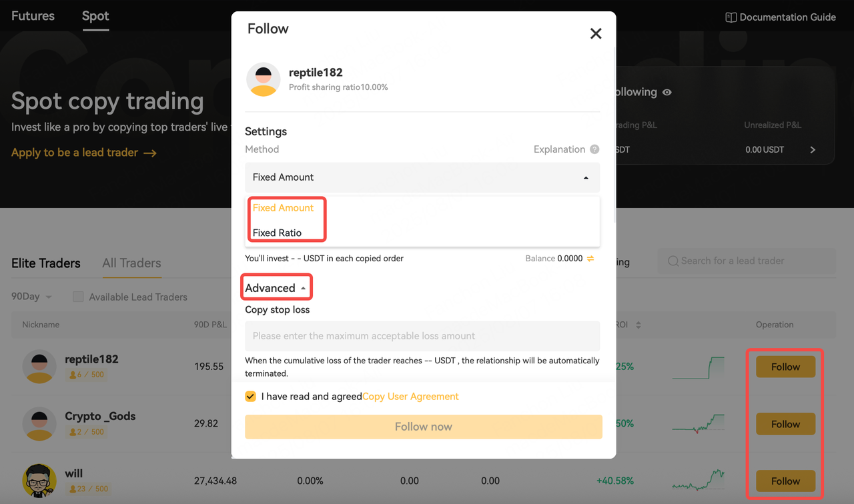Click the Unrealized P&L right chevron
Viewport: 854px width, 504px height.
[813, 150]
